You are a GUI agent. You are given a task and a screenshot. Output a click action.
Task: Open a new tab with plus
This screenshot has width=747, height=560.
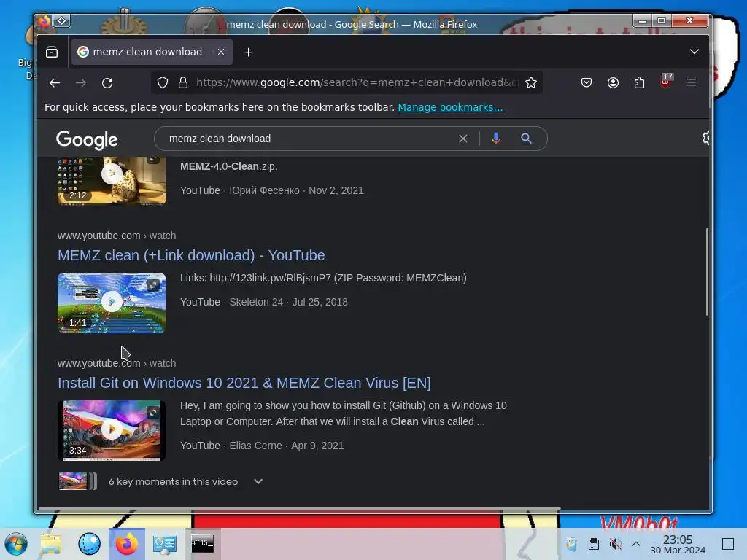248,52
